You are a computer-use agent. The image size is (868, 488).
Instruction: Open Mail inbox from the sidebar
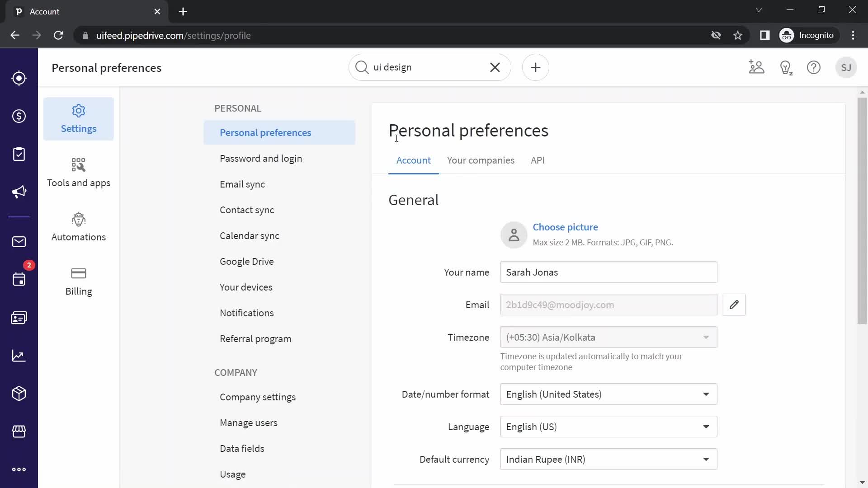[19, 242]
